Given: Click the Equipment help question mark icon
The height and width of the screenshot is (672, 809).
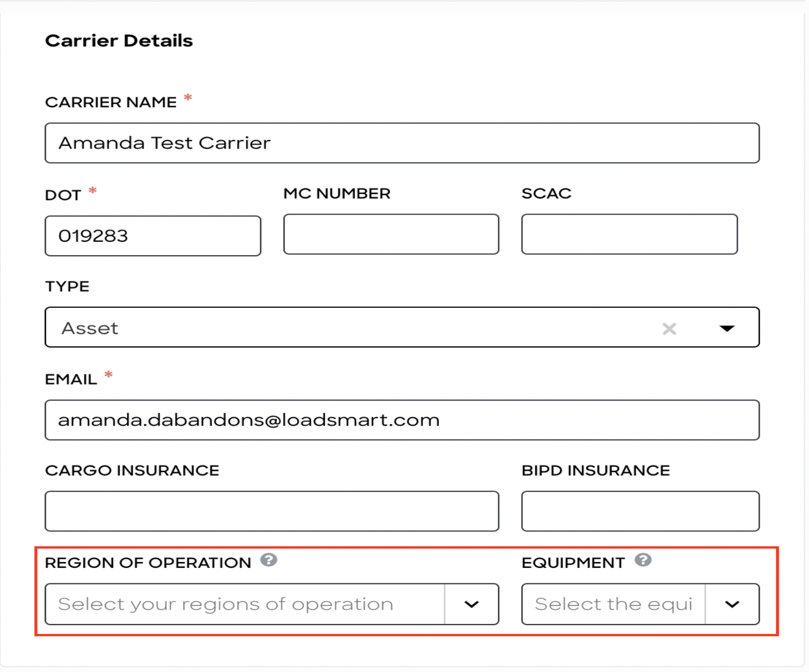Looking at the screenshot, I should tap(643, 560).
